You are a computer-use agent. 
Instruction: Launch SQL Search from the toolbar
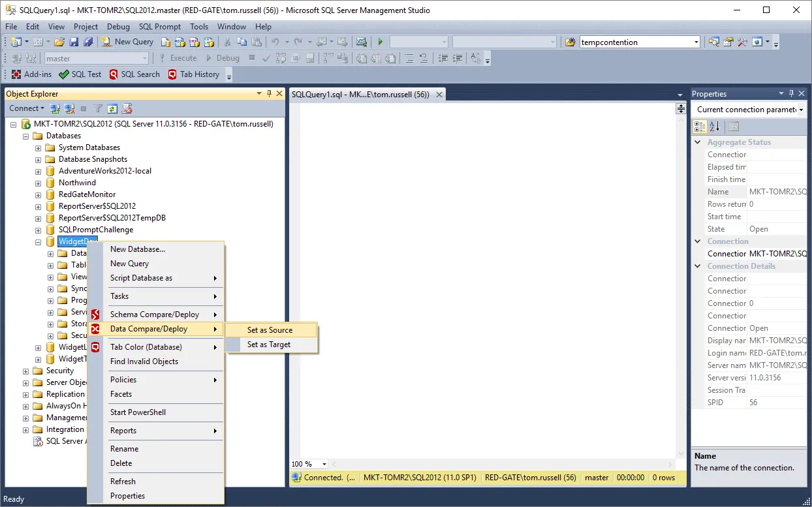(134, 74)
